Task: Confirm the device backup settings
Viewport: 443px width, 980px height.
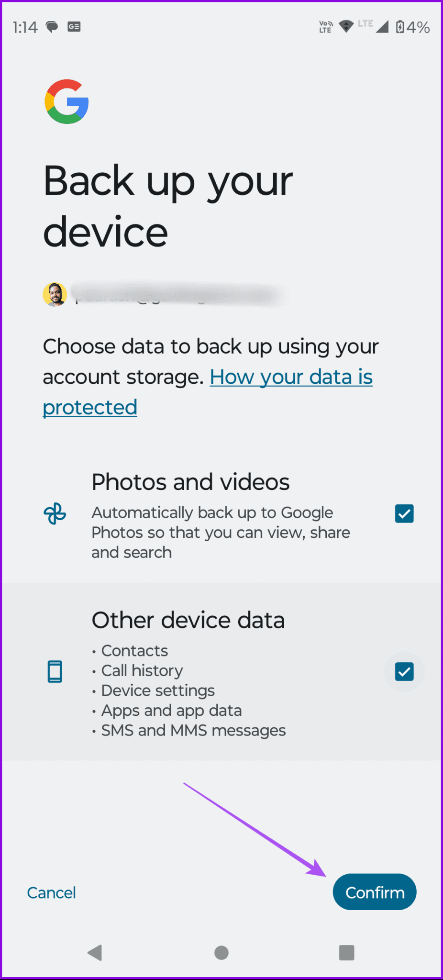Action: [374, 892]
